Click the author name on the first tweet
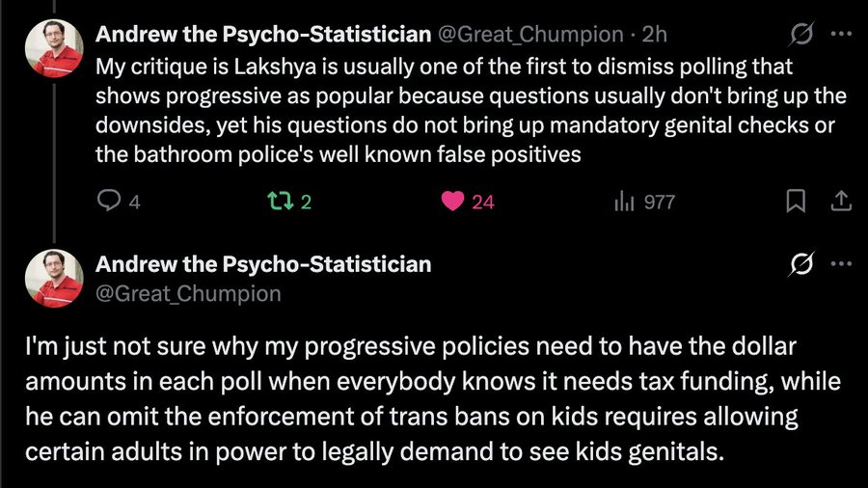 tap(262, 35)
